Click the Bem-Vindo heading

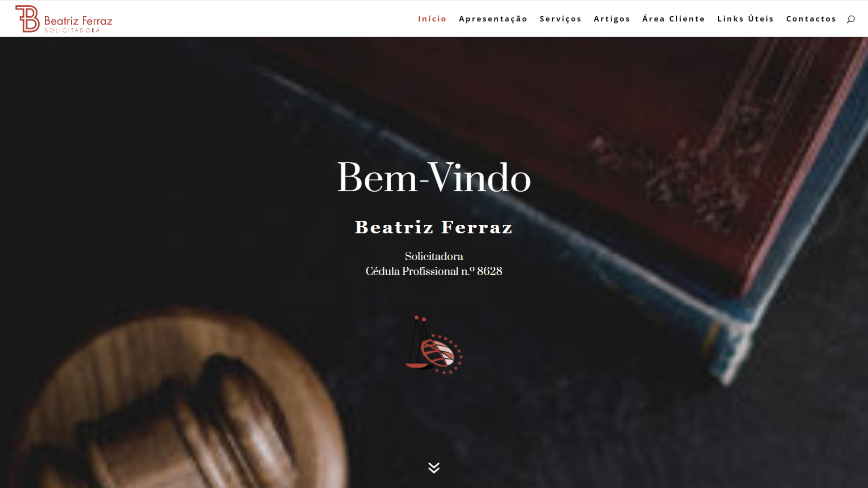[x=434, y=178]
